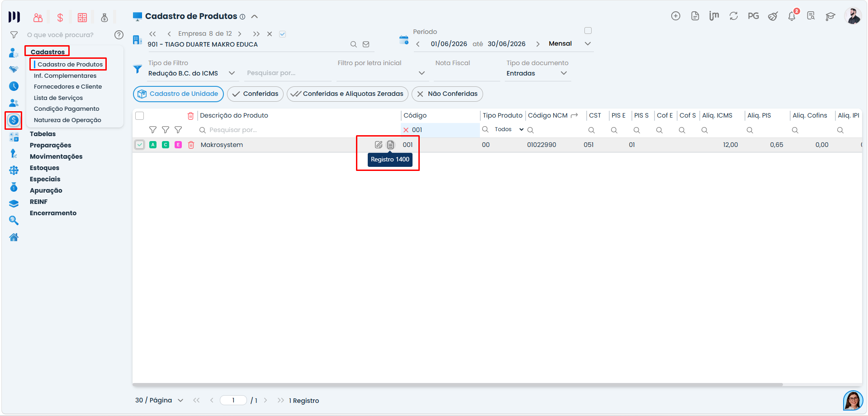Click the horizontal scrollbar below the table
Screen dimensions: 868x416
(x=457, y=385)
